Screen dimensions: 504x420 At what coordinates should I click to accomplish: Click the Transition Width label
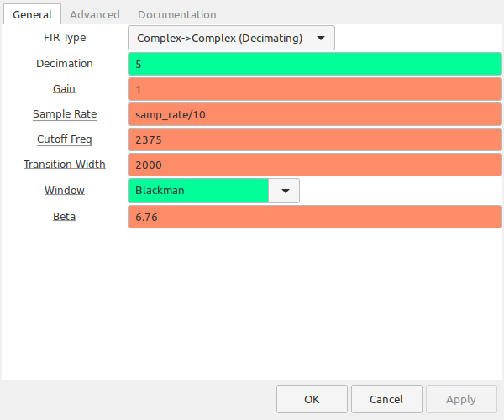click(65, 164)
